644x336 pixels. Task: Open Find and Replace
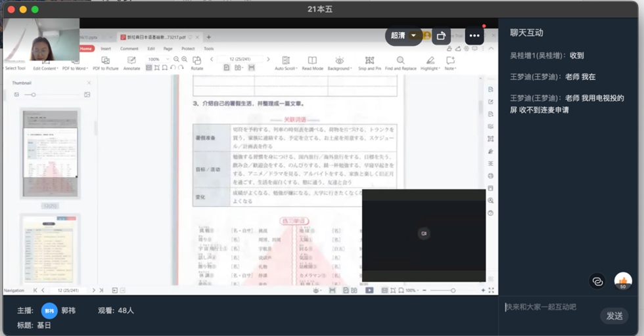pyautogui.click(x=400, y=60)
